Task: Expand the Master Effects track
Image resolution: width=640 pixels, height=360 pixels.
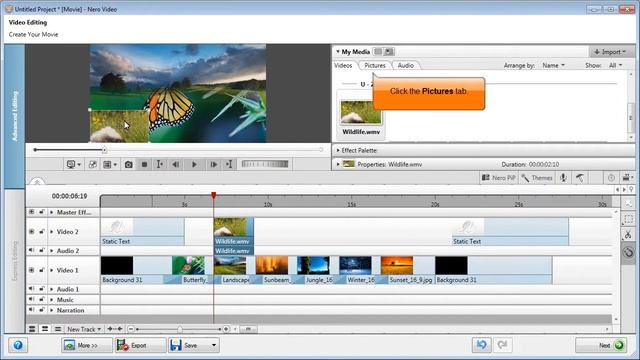Action: click(52, 212)
